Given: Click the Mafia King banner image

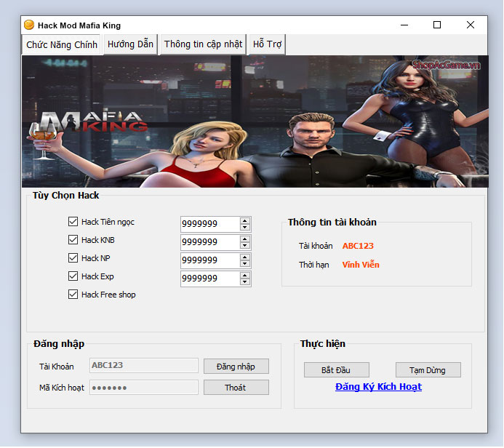Looking at the screenshot, I should tap(255, 121).
